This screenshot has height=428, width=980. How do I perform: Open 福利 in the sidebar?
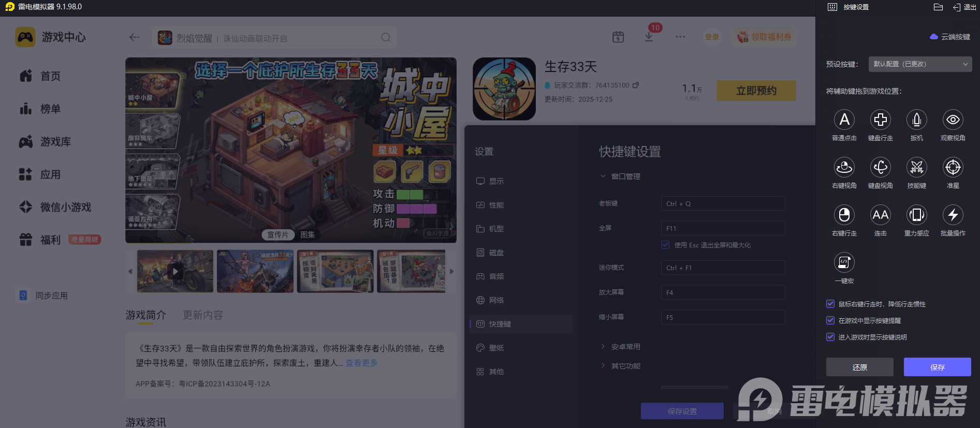pos(40,240)
